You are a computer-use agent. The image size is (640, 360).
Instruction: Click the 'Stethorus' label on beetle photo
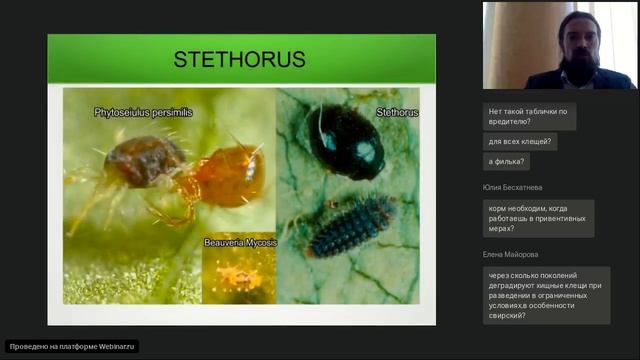click(x=397, y=112)
